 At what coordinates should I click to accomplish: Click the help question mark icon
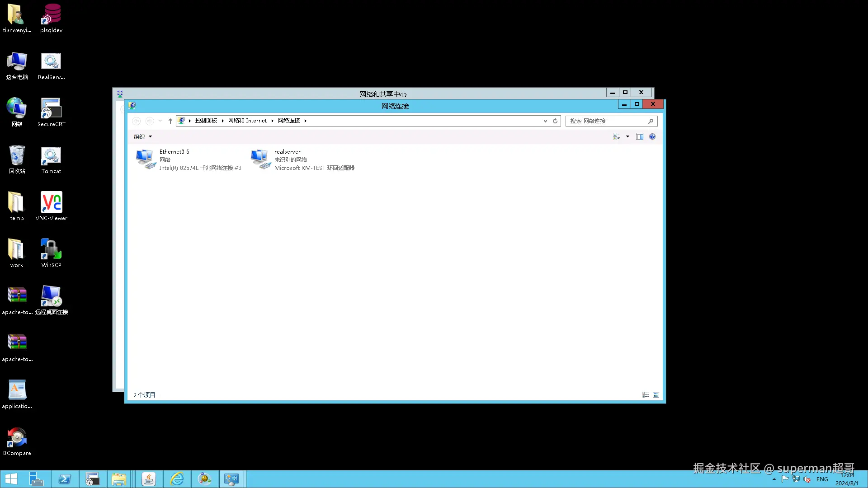pos(652,136)
